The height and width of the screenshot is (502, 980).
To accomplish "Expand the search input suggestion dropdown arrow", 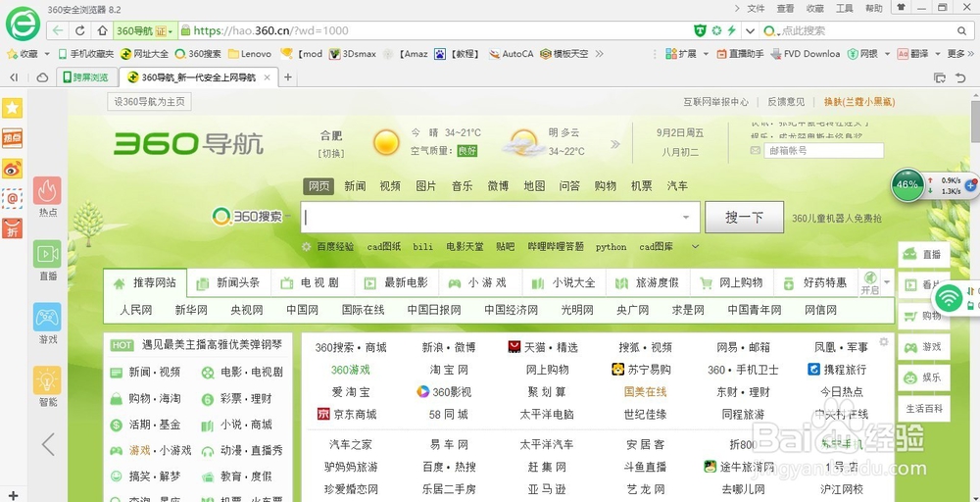I will point(686,218).
